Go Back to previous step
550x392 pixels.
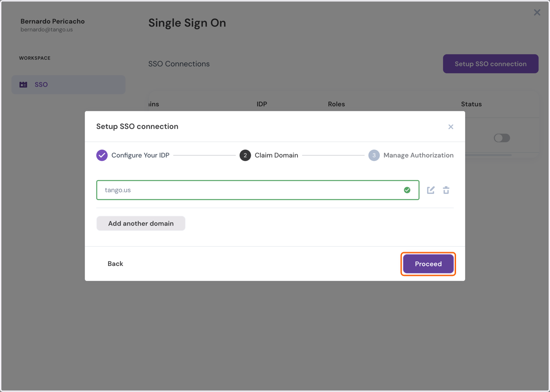115,264
